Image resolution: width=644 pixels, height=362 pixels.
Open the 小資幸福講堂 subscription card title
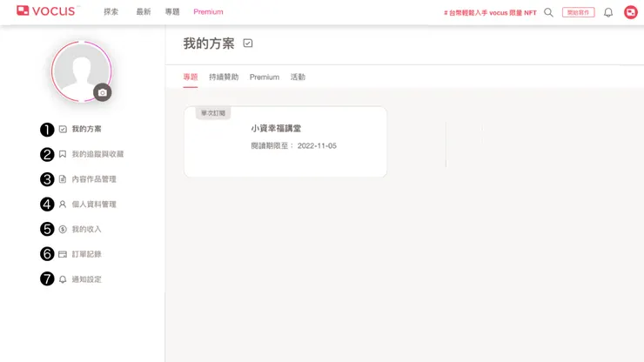(276, 129)
